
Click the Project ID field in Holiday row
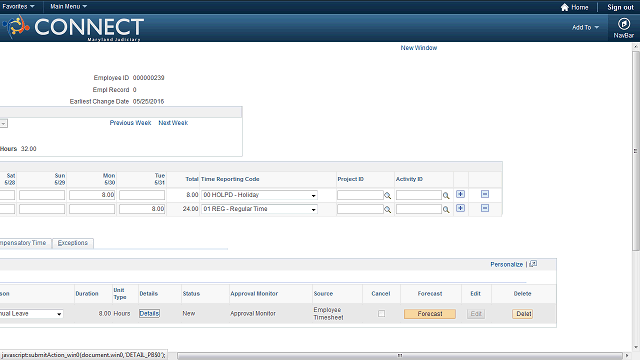tap(360, 195)
